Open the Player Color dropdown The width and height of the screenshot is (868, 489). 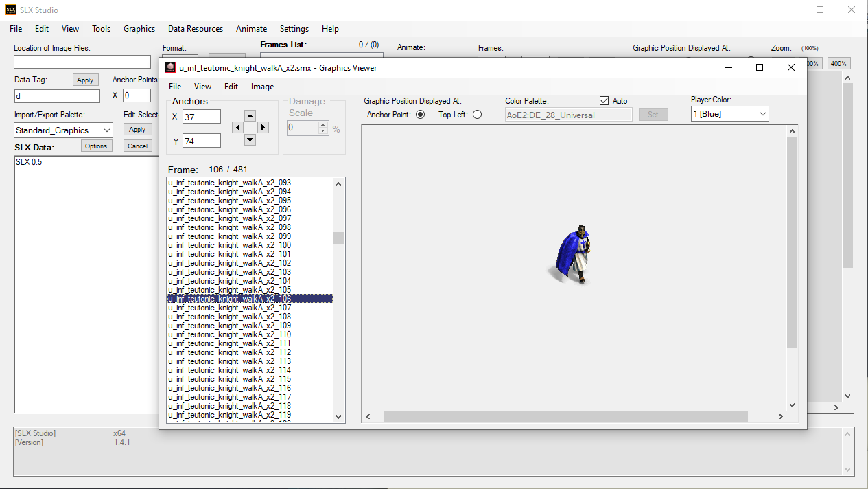(x=730, y=114)
